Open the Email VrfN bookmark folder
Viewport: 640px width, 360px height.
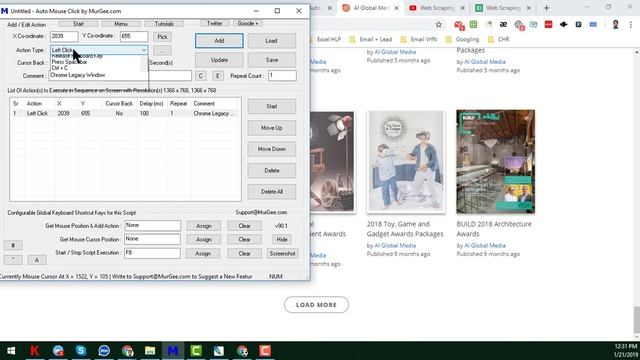tap(418, 39)
